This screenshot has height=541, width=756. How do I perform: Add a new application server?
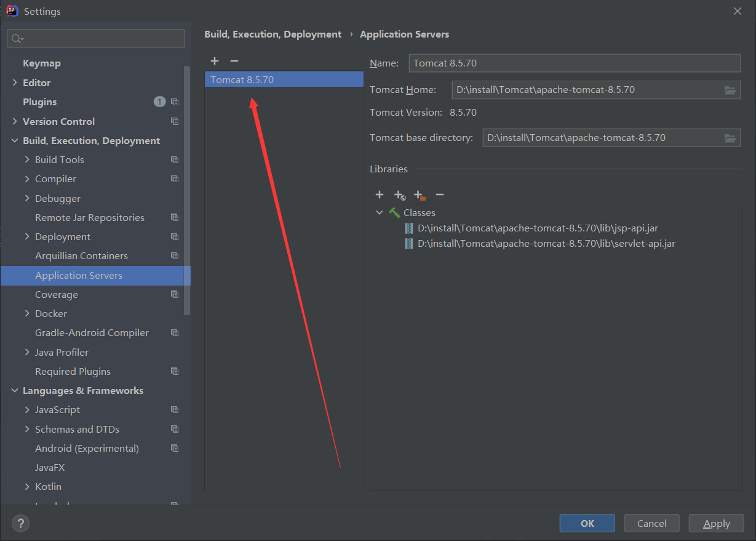(x=215, y=61)
